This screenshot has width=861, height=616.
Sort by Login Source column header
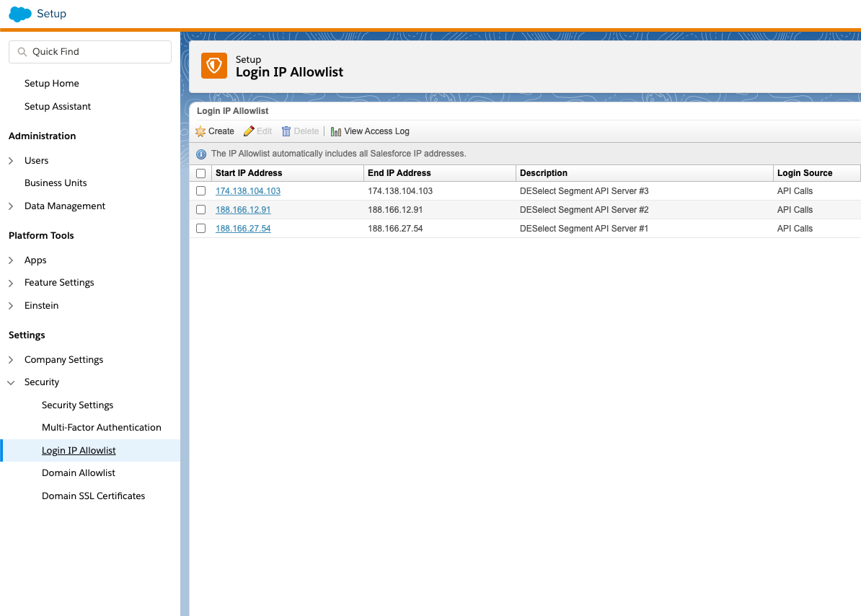(805, 173)
